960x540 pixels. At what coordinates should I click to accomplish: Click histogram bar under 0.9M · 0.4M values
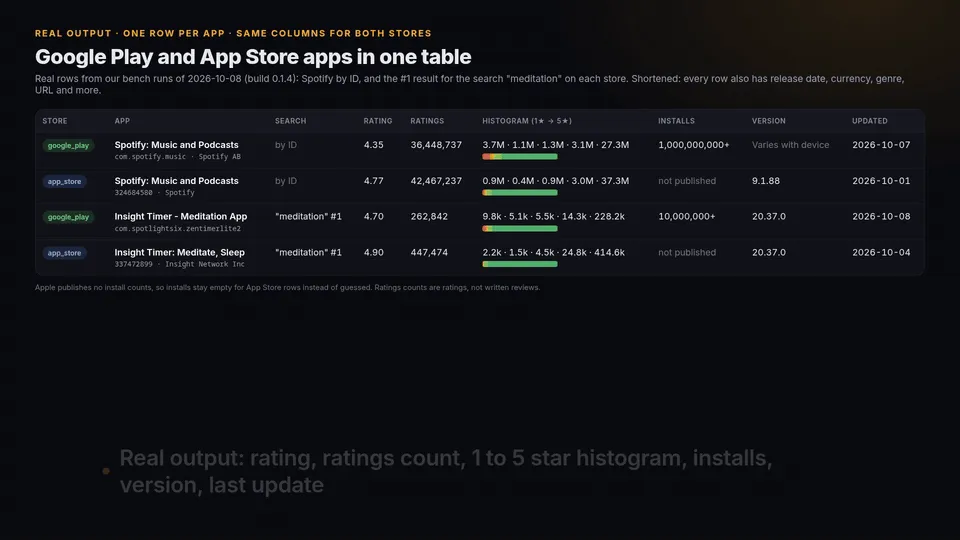520,193
